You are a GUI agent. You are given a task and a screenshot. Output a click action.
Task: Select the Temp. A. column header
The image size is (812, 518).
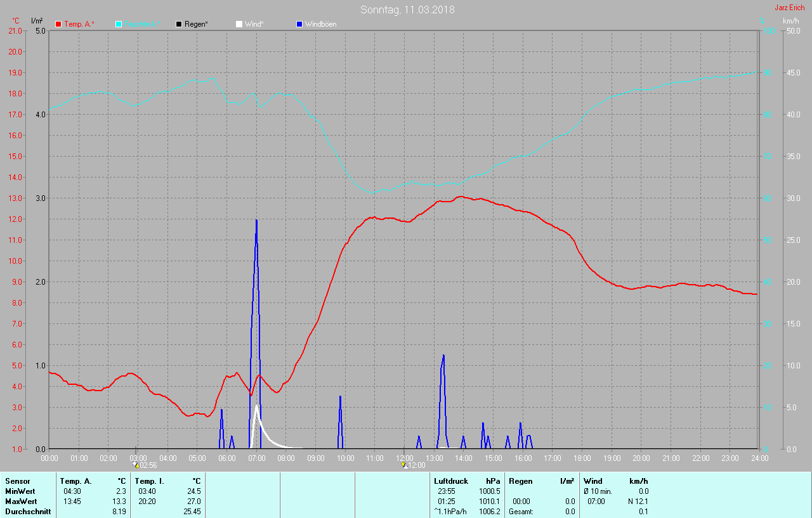pyautogui.click(x=76, y=481)
